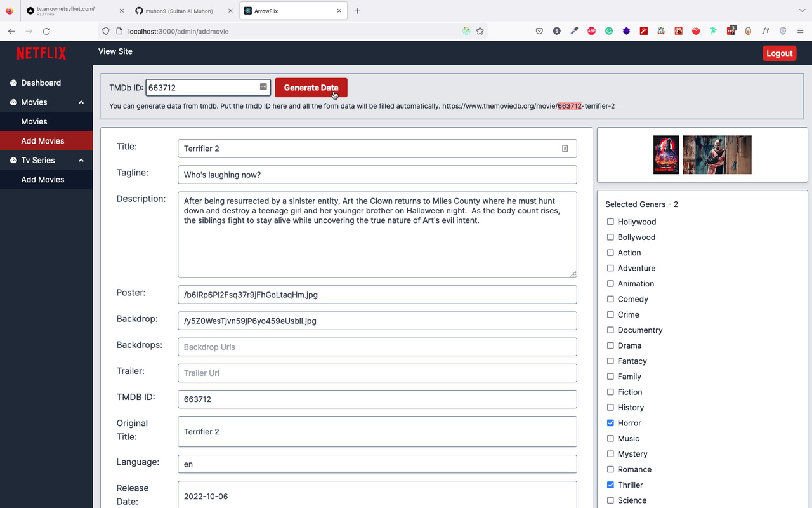Open the list all tabs chevron
The height and width of the screenshot is (508, 812).
[x=802, y=11]
